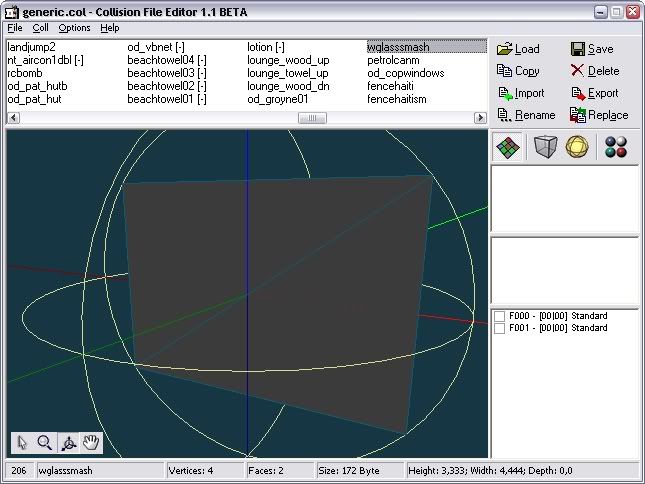Select the pointer tool in viewport
The height and width of the screenshot is (484, 645).
(22, 443)
